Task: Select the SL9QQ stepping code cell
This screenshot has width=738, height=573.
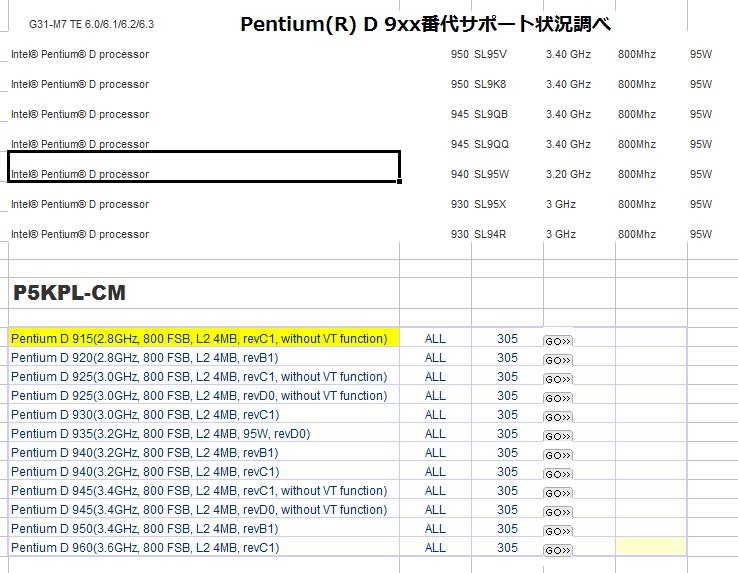Action: click(x=491, y=144)
